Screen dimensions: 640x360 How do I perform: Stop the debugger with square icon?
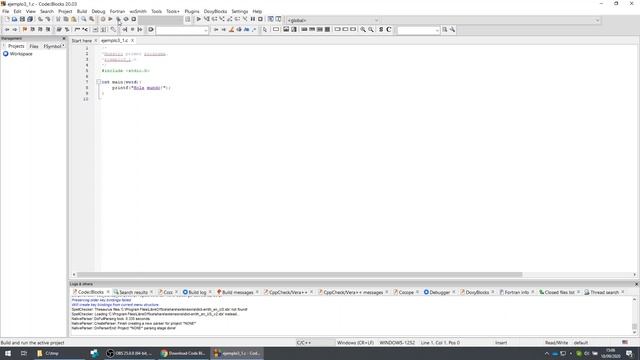[260, 19]
